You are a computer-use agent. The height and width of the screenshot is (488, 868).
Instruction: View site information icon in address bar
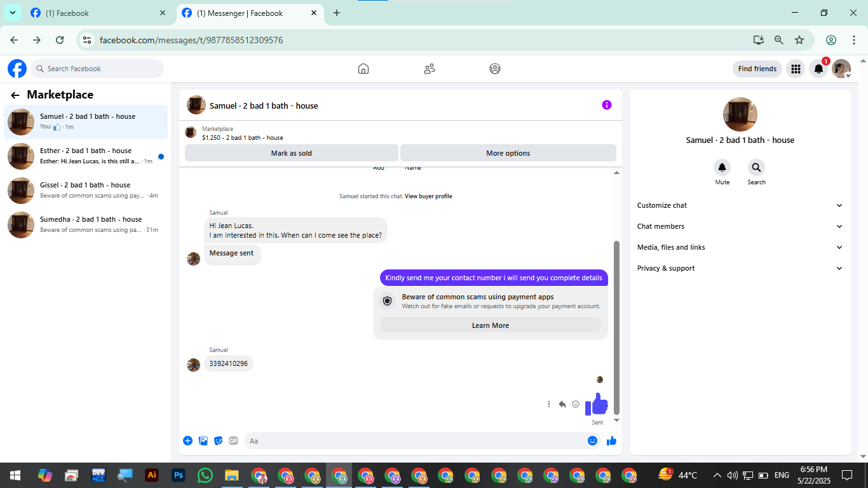pyautogui.click(x=88, y=40)
